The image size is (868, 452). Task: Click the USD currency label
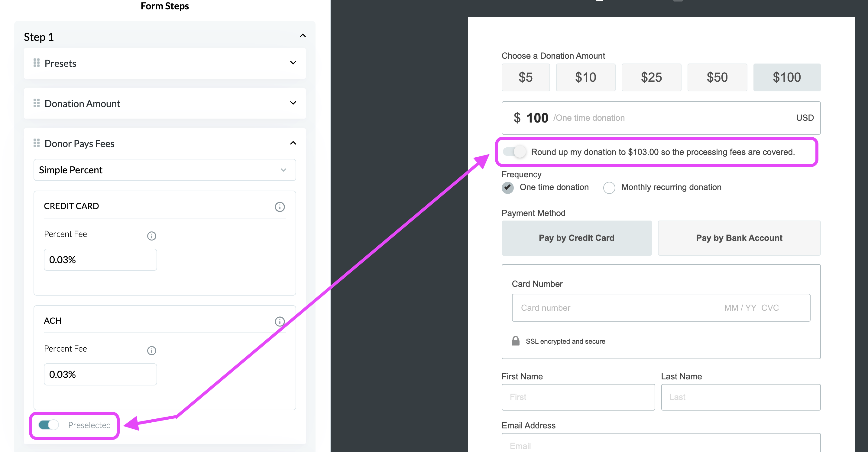(x=805, y=118)
